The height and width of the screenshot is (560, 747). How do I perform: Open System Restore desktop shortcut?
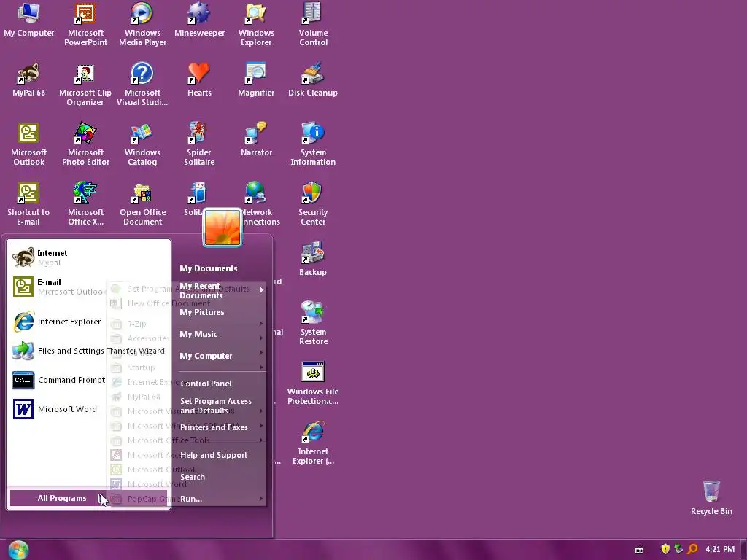coord(313,323)
